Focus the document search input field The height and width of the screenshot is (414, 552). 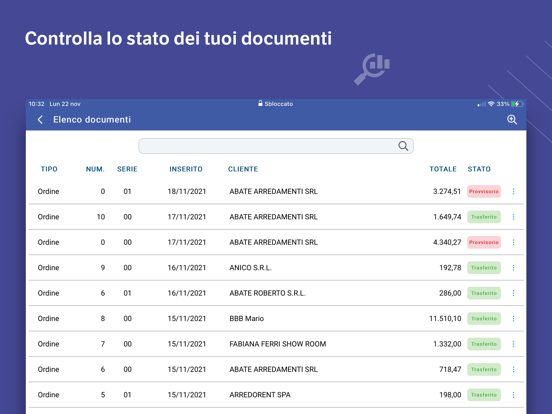click(276, 146)
